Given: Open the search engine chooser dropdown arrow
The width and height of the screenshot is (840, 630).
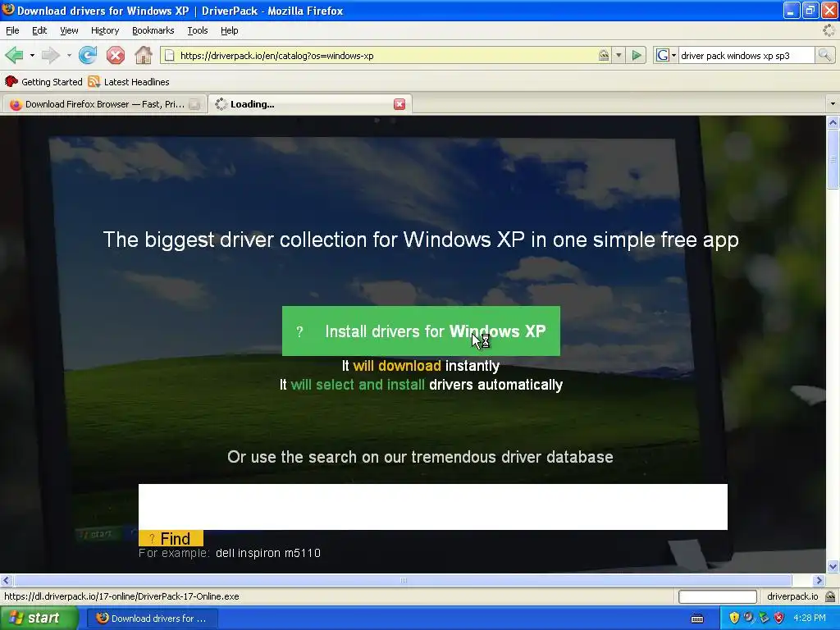Looking at the screenshot, I should tap(673, 55).
